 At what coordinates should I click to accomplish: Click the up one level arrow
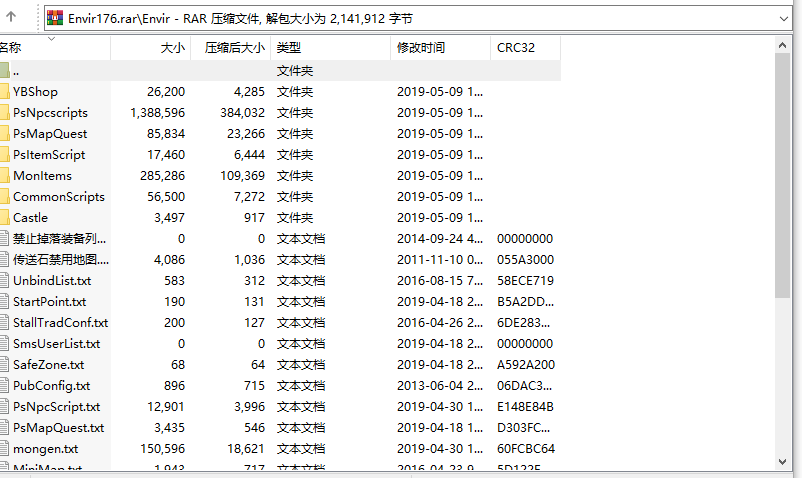coord(11,17)
